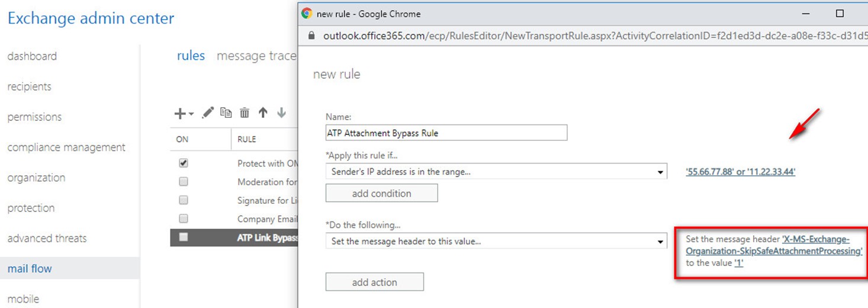Click the delete trash icon

245,113
